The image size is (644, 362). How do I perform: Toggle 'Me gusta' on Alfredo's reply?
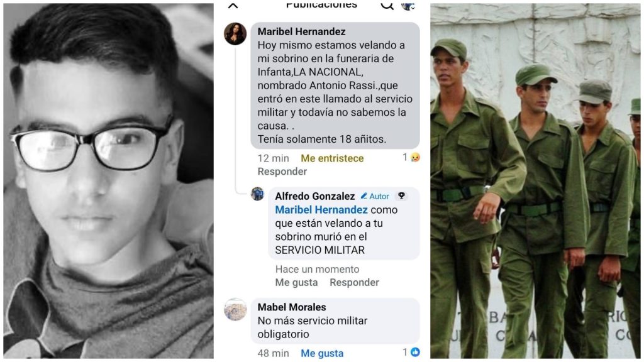[296, 282]
